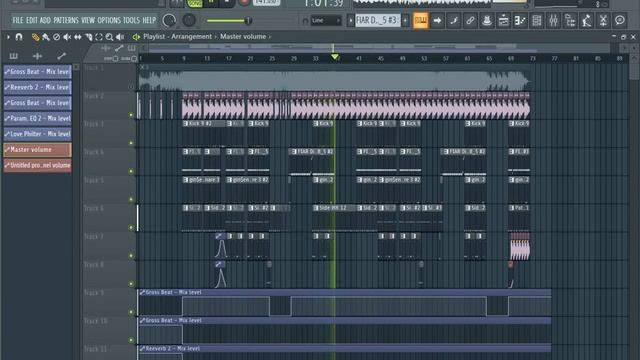Select Reeverb 2 - Mix level in picker
This screenshot has height=360, width=640.
[37, 87]
